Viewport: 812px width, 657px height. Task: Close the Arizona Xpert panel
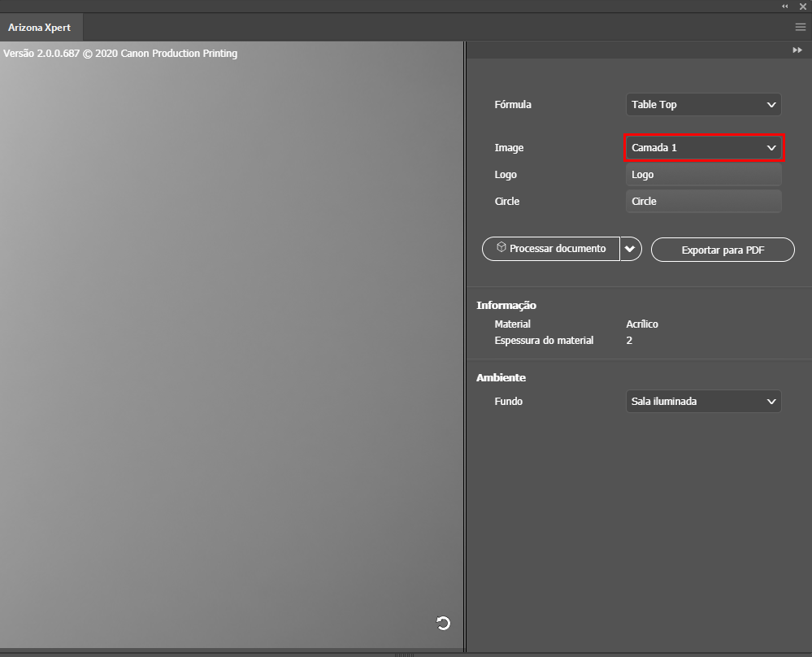click(803, 7)
